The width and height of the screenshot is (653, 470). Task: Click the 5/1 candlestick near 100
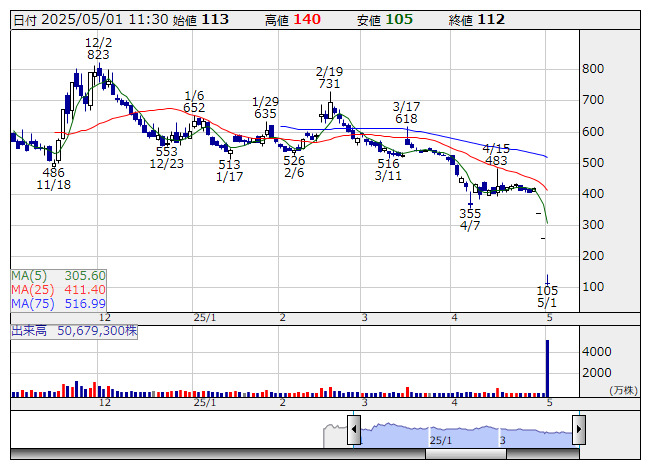(548, 279)
